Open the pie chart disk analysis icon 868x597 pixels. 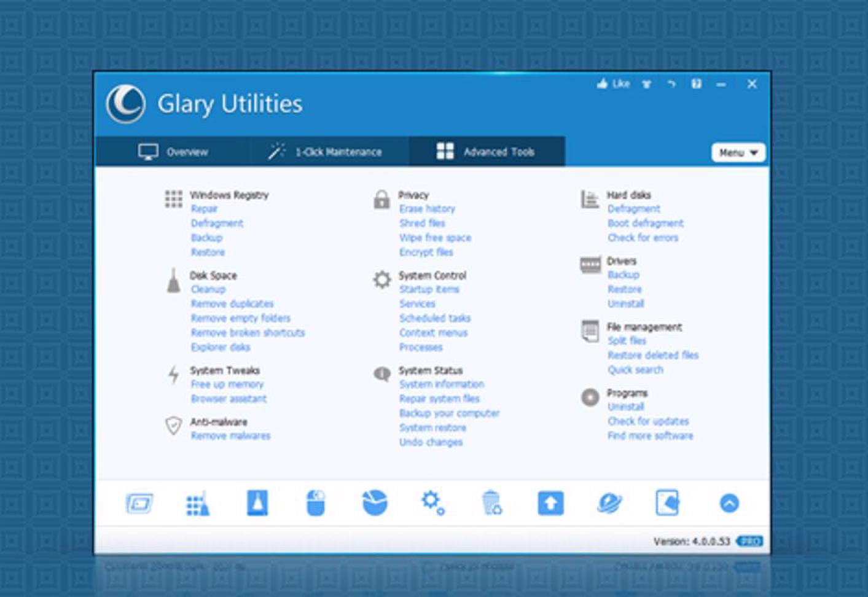(x=375, y=503)
